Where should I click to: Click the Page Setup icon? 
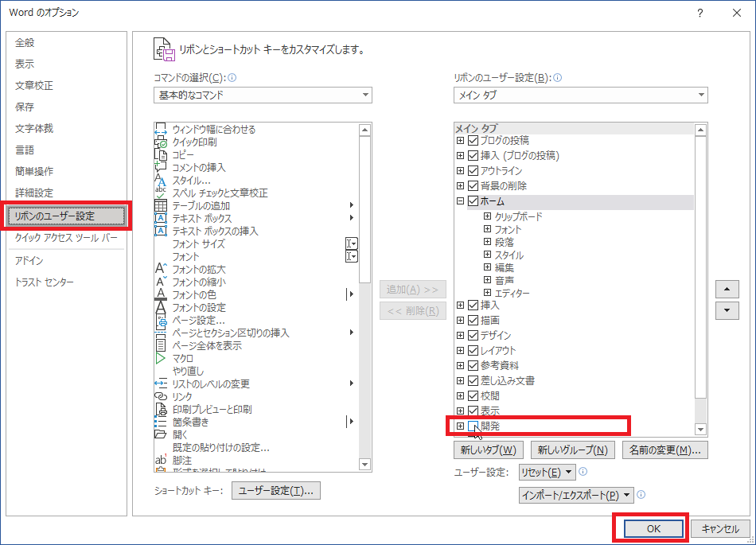coord(161,320)
